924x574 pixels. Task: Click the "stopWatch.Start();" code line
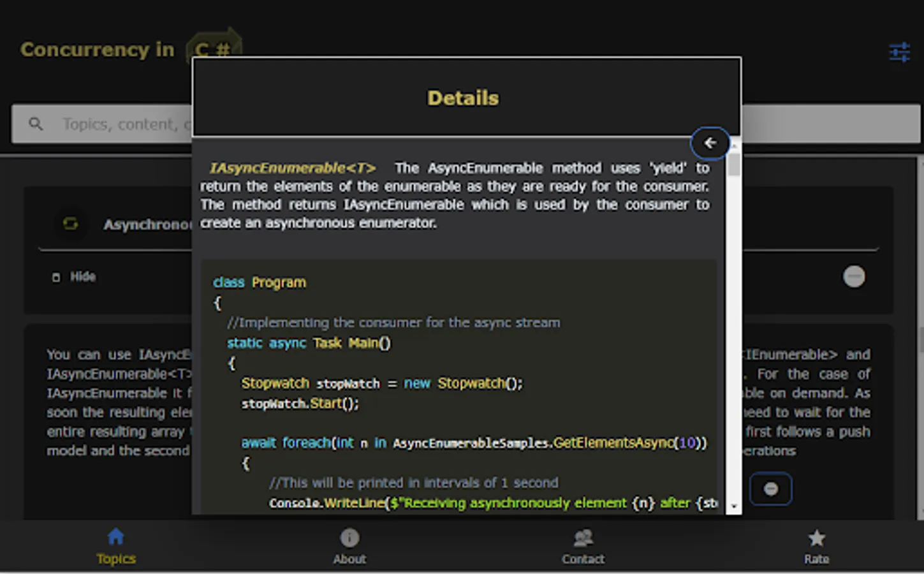pos(300,404)
